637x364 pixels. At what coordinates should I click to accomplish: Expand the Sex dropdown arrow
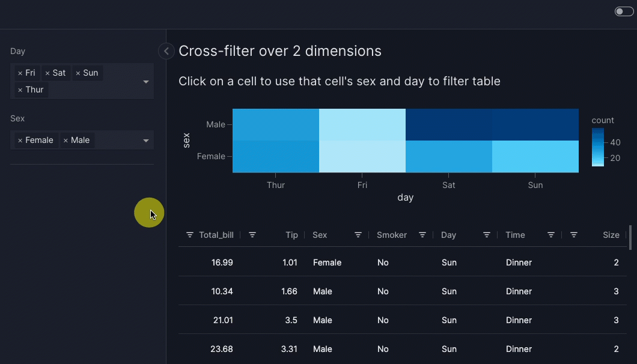146,141
